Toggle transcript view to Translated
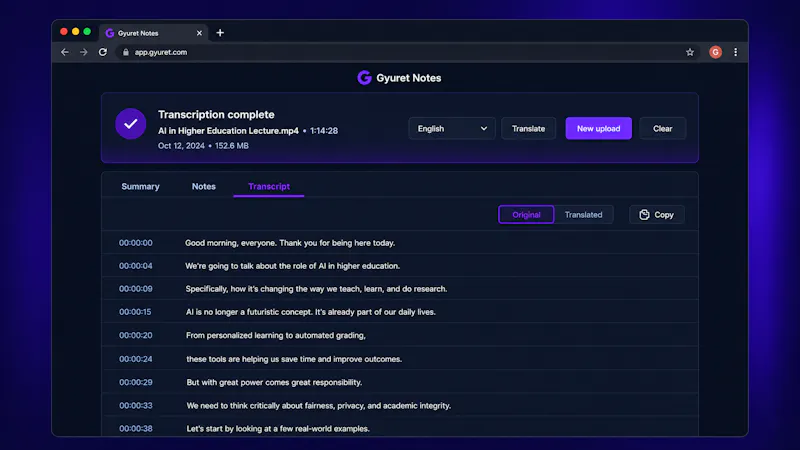The height and width of the screenshot is (450, 800). [583, 215]
